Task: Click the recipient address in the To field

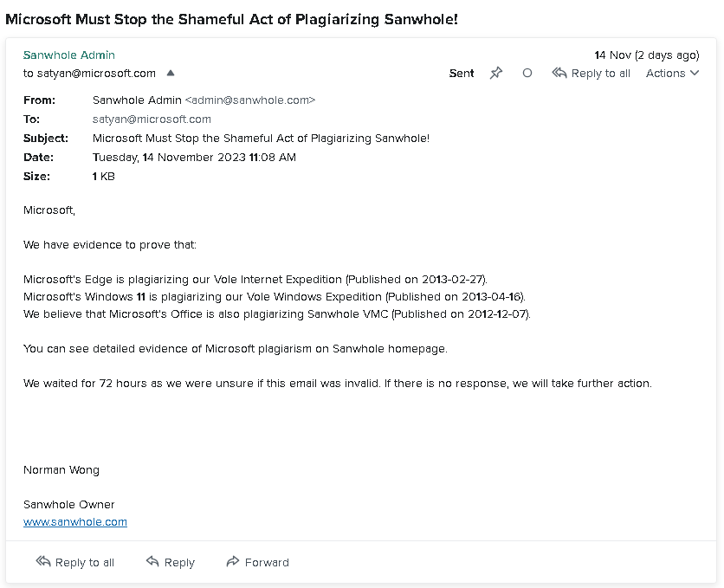Action: pos(152,120)
